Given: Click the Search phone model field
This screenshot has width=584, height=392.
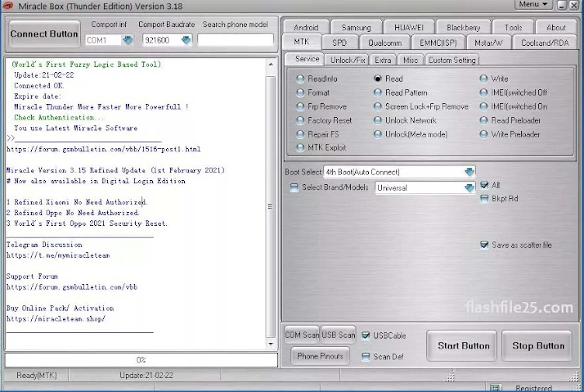Looking at the screenshot, I should click(235, 40).
